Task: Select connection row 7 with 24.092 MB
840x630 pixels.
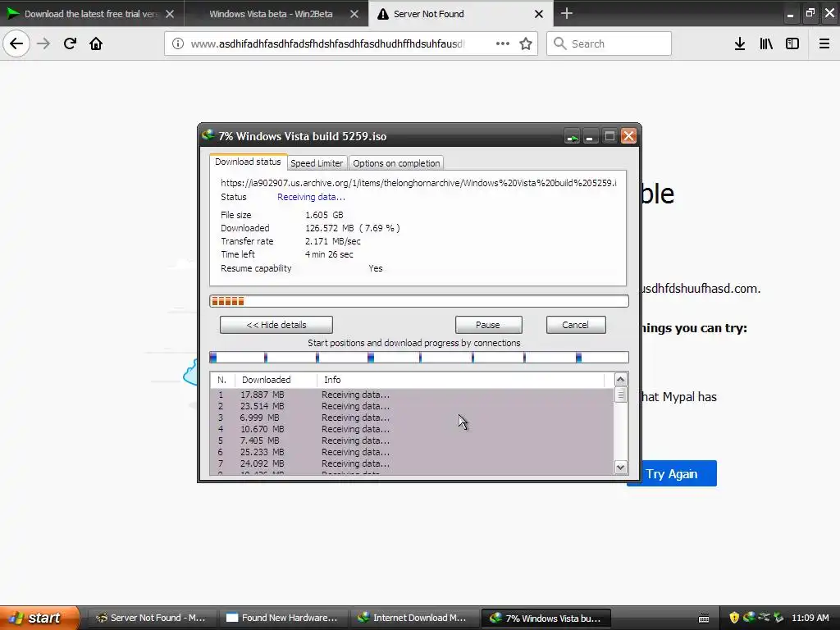Action: [x=412, y=464]
